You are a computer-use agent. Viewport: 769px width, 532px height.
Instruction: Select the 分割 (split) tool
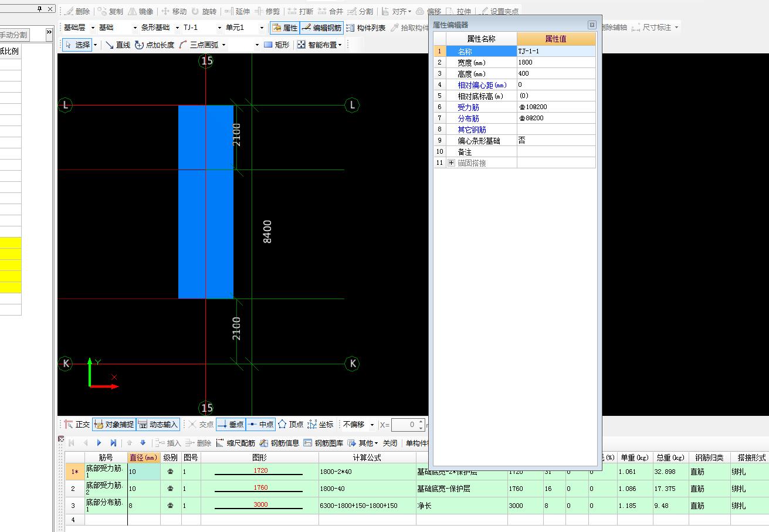(x=360, y=11)
